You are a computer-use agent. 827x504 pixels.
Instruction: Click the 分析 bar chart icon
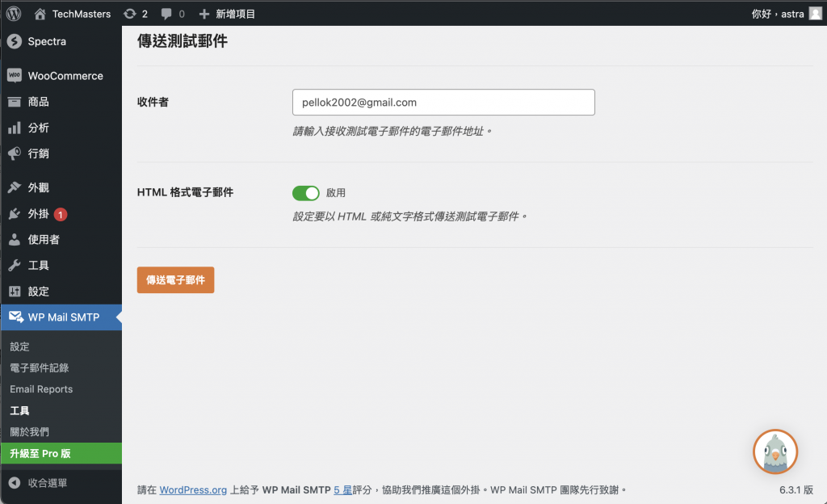pyautogui.click(x=15, y=128)
